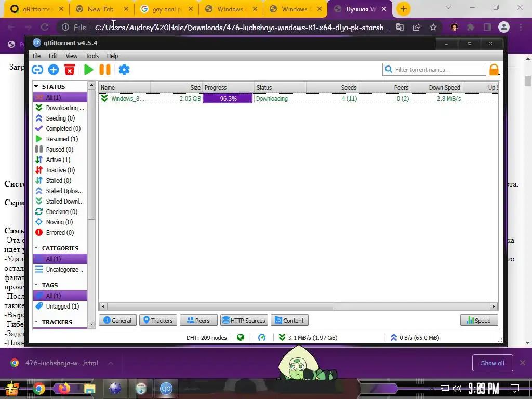
Task: Click the 96.3% progress bar
Action: pos(228,98)
